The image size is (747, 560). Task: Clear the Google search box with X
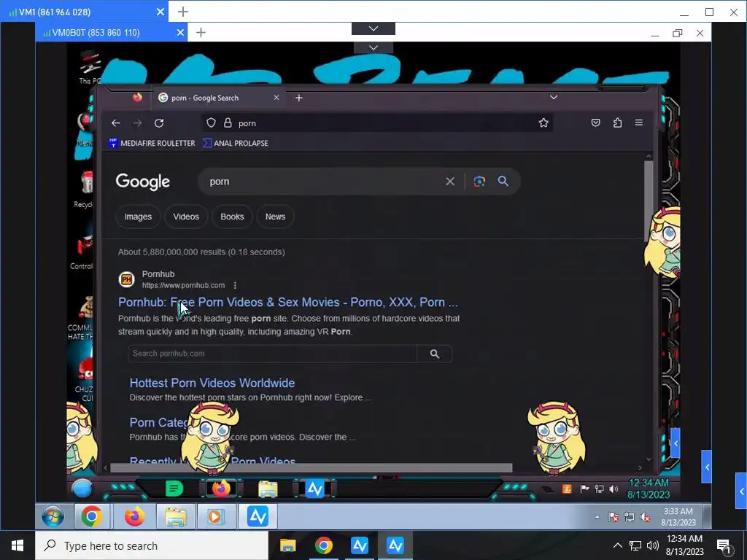pos(449,182)
